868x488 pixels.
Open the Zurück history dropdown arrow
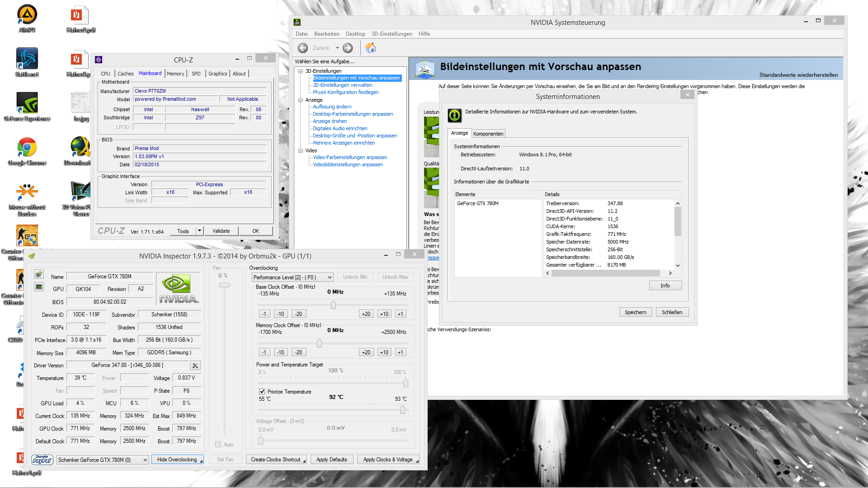click(337, 48)
